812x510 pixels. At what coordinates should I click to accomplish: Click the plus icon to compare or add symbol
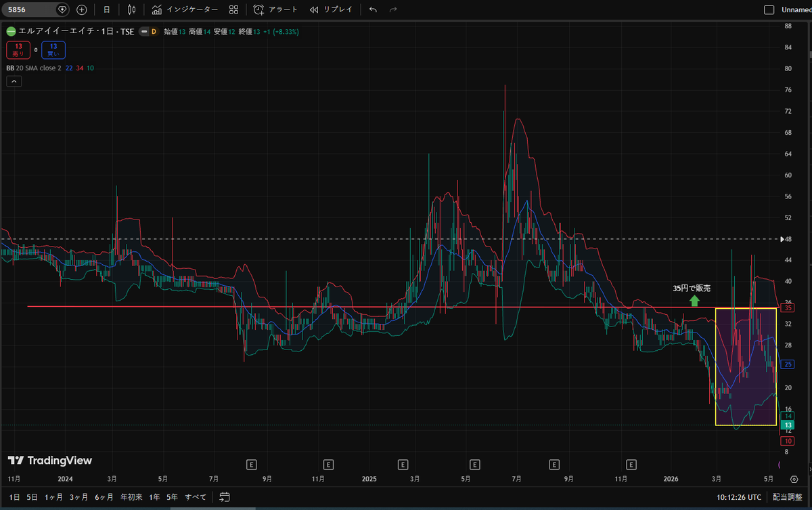[82, 9]
